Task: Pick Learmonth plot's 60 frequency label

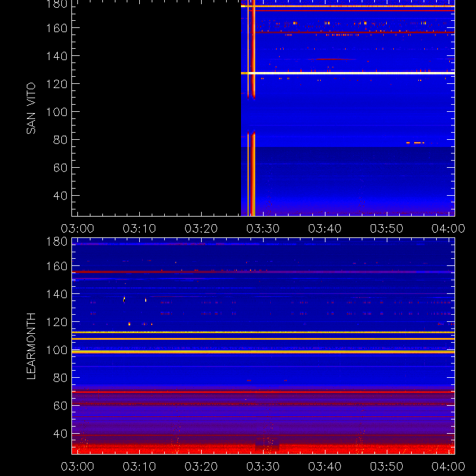Action: pyautogui.click(x=60, y=406)
